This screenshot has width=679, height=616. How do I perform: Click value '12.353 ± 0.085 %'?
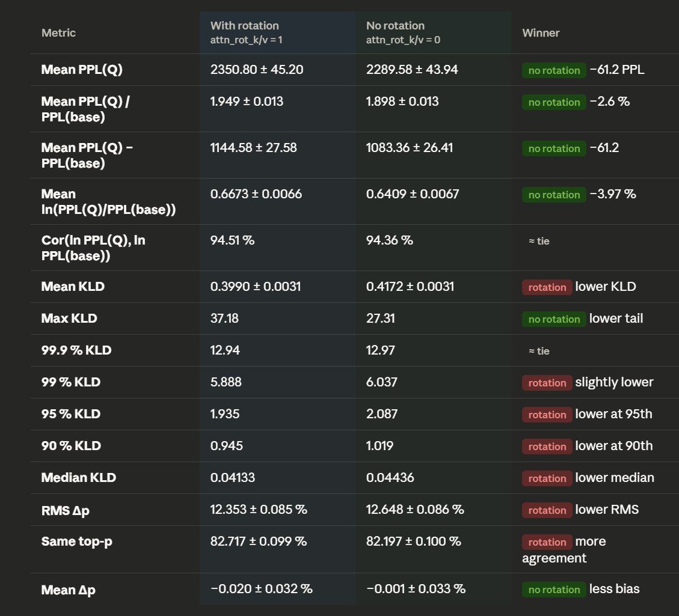pos(259,510)
